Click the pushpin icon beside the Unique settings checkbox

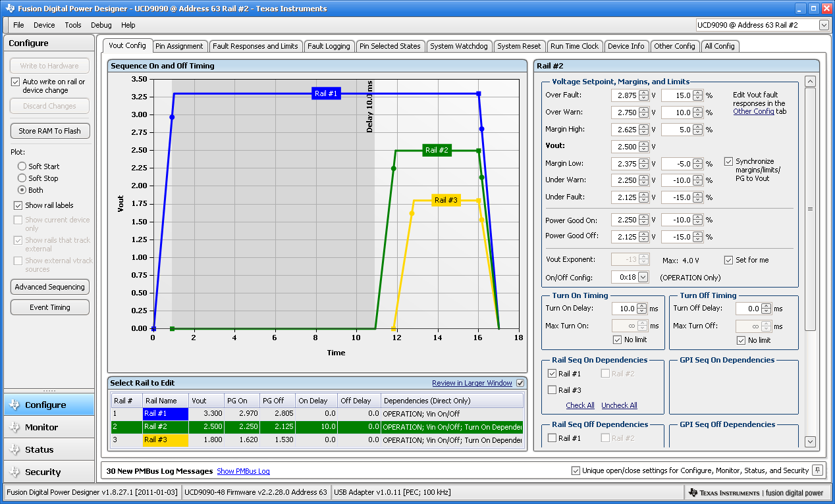click(817, 470)
